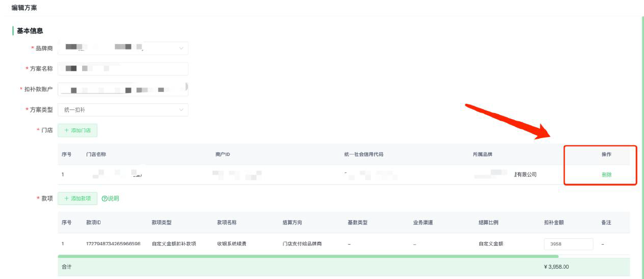This screenshot has width=644, height=279.
Task: Click the green horizontal scrollbar under 款项 table
Action: coord(307,256)
